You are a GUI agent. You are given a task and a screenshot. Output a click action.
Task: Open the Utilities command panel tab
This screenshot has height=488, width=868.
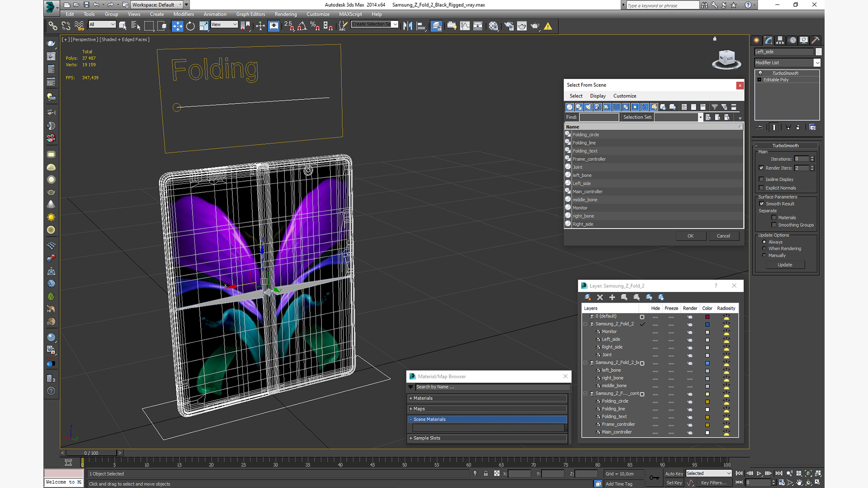pyautogui.click(x=815, y=40)
